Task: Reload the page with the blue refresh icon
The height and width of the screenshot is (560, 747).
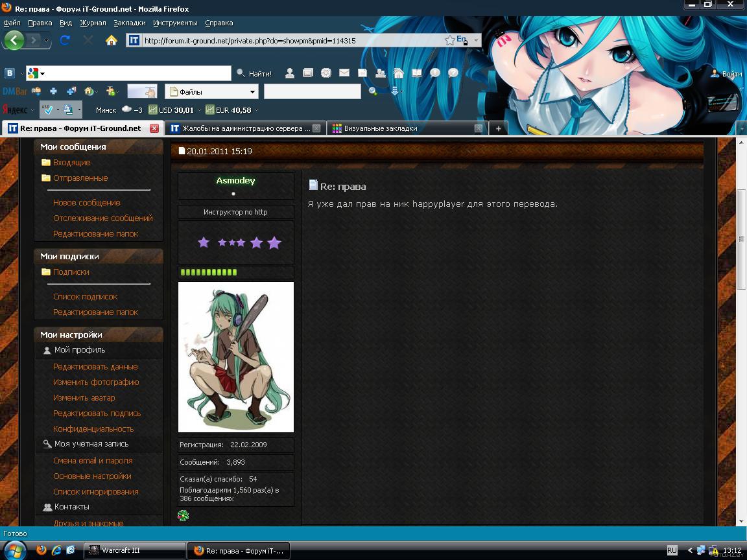Action: point(65,40)
